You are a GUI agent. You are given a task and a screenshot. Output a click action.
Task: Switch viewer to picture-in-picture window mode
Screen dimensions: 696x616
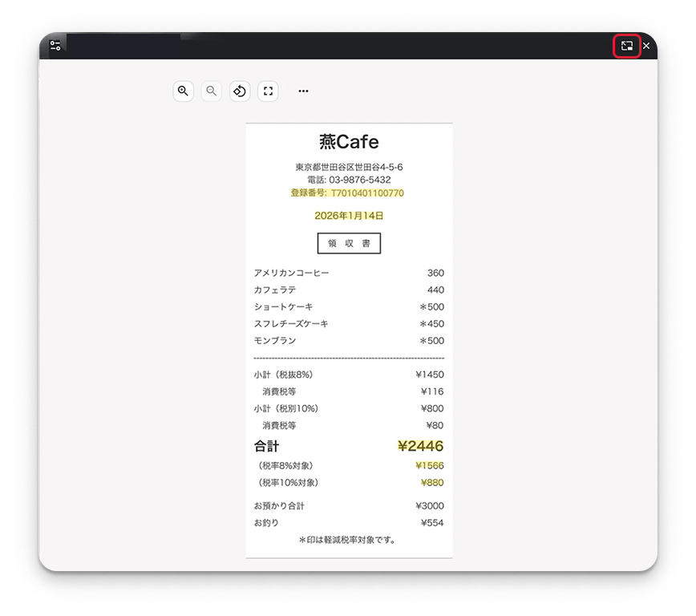(627, 46)
